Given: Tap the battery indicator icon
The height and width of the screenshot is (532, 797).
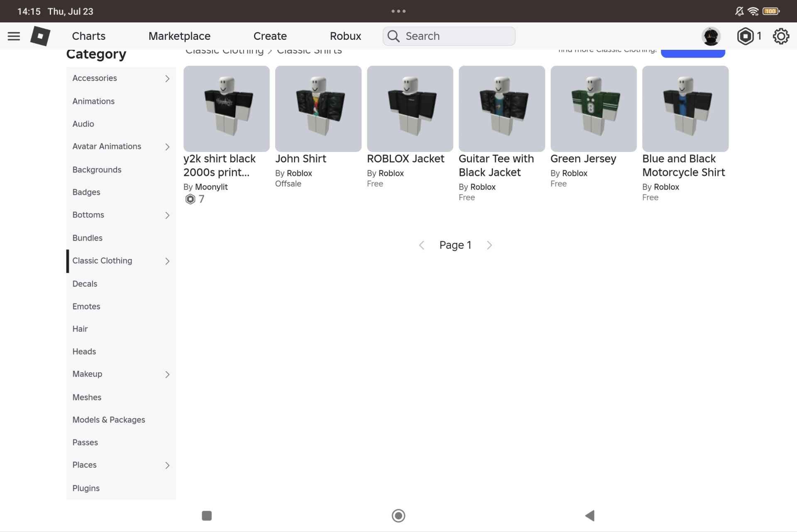Looking at the screenshot, I should click(771, 11).
